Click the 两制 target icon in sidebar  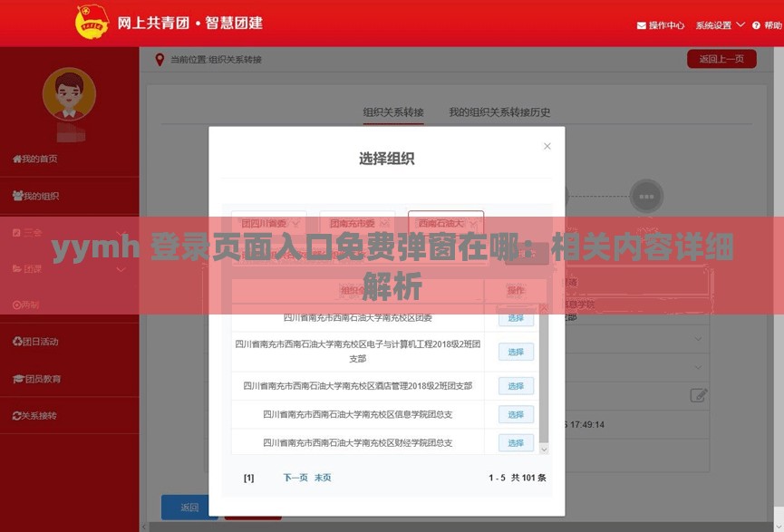click(15, 304)
